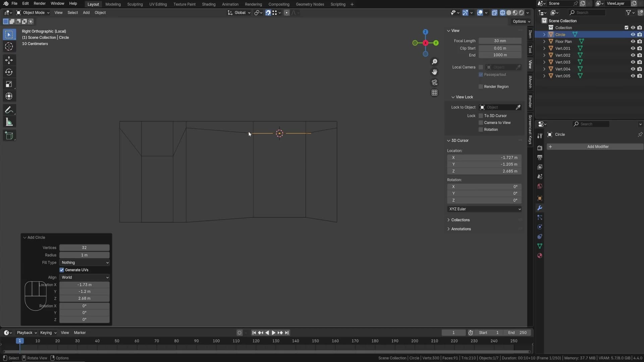The image size is (644, 362).
Task: Click the green Y axis gizmo
Action: point(436,43)
